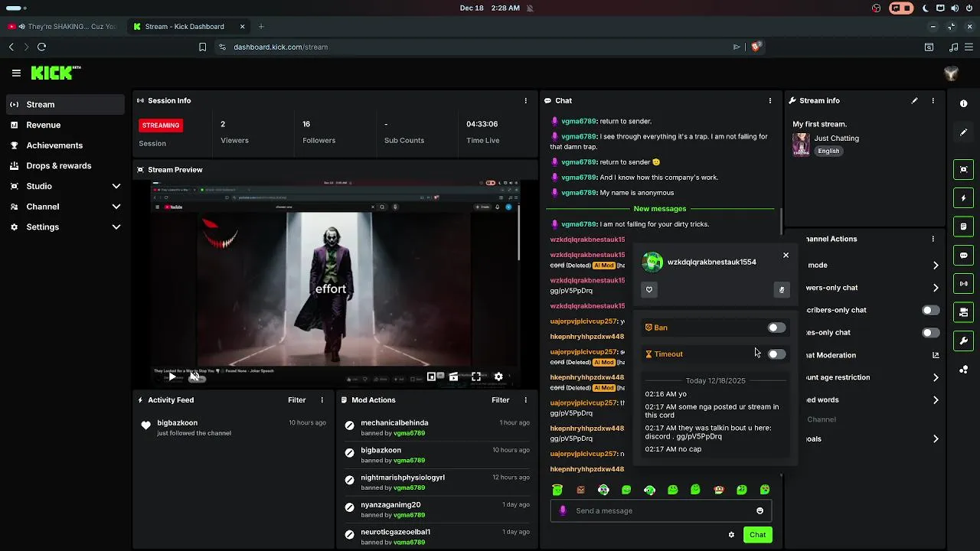Edit Stream info with the pencil icon
Screen dimensions: 980x551
point(914,100)
